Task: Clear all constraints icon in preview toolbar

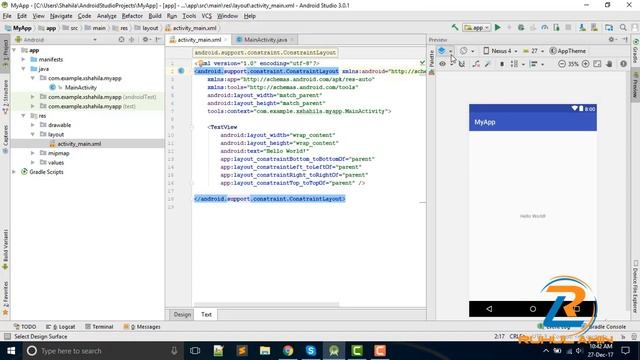Action: coord(476,64)
